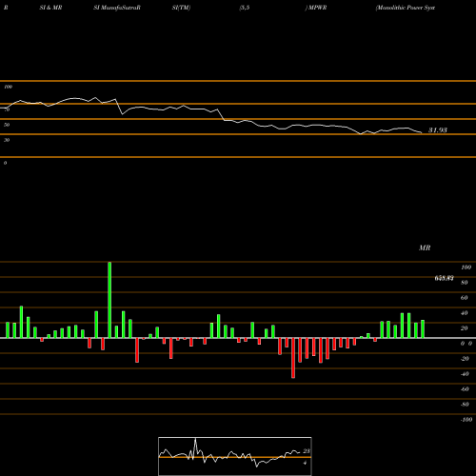Click the 30 level label on RSI axis
Image resolution: width=476 pixels, height=476 pixels.
pos(7,140)
